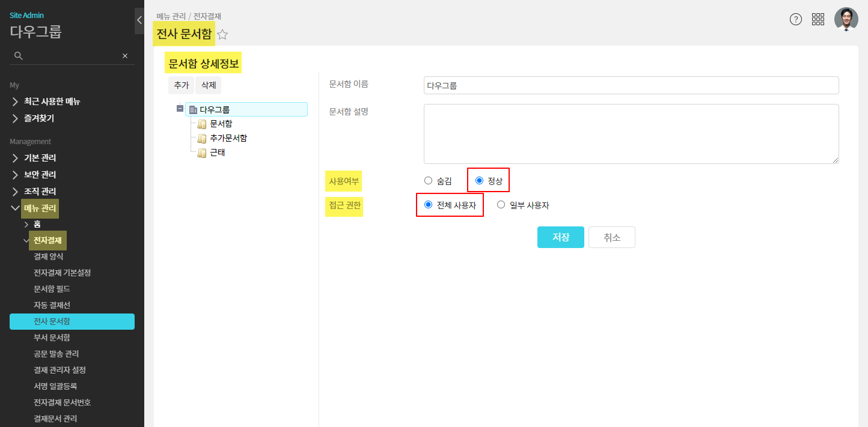Viewport: 868px width, 427px height.
Task: Click the user profile avatar
Action: click(x=846, y=19)
